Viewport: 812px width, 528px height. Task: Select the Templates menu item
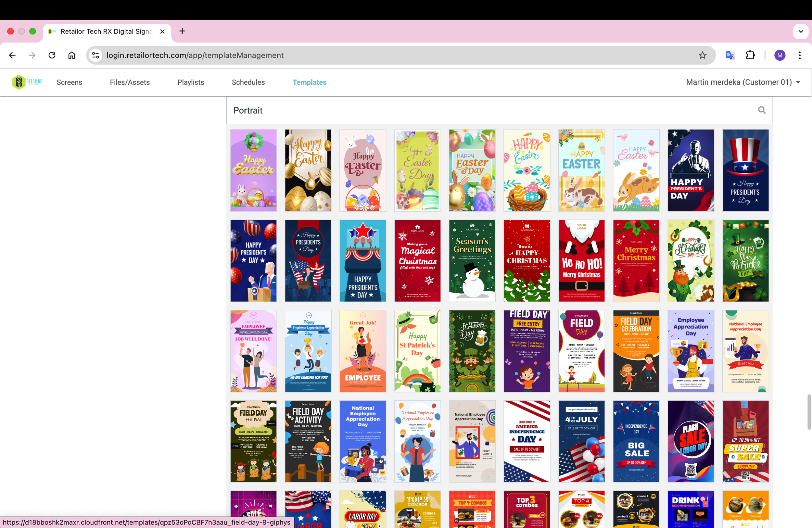309,82
